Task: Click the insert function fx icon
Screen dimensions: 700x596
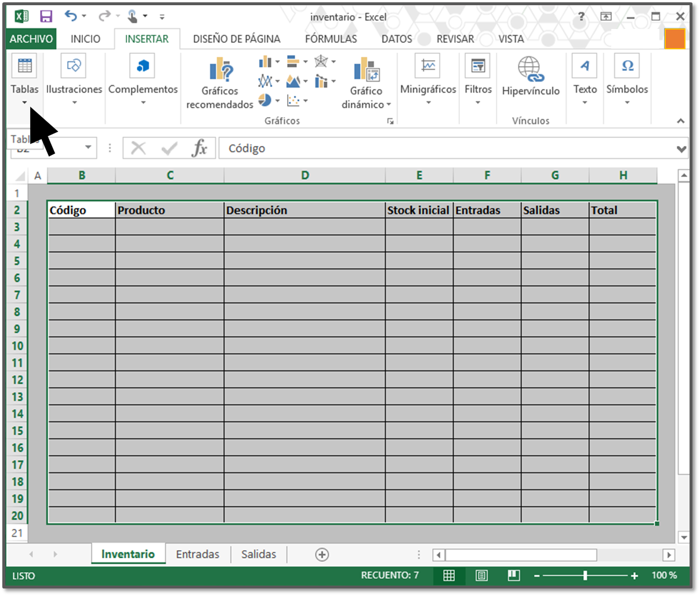Action: 199,148
